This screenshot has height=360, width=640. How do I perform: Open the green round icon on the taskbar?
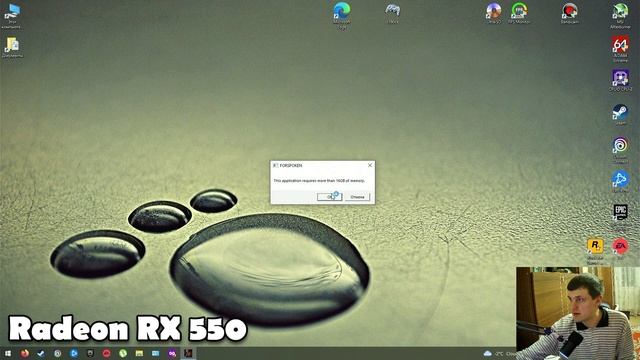[123, 353]
